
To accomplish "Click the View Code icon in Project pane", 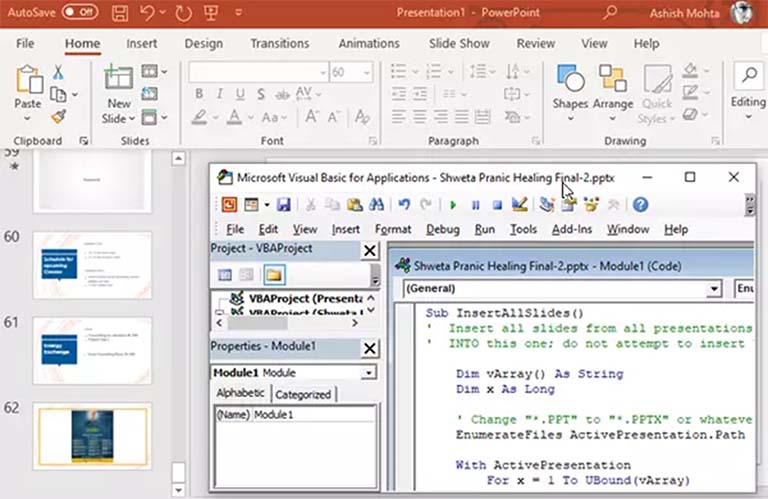I will (225, 275).
